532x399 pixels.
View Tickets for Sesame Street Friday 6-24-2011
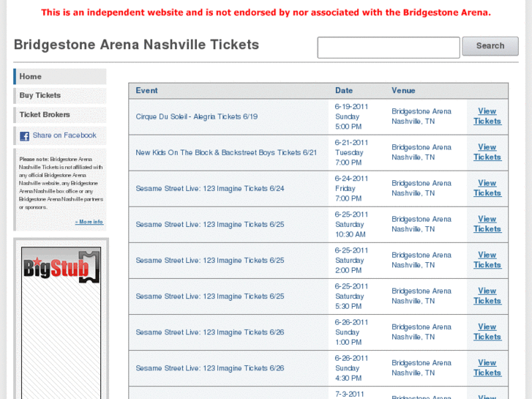(487, 188)
